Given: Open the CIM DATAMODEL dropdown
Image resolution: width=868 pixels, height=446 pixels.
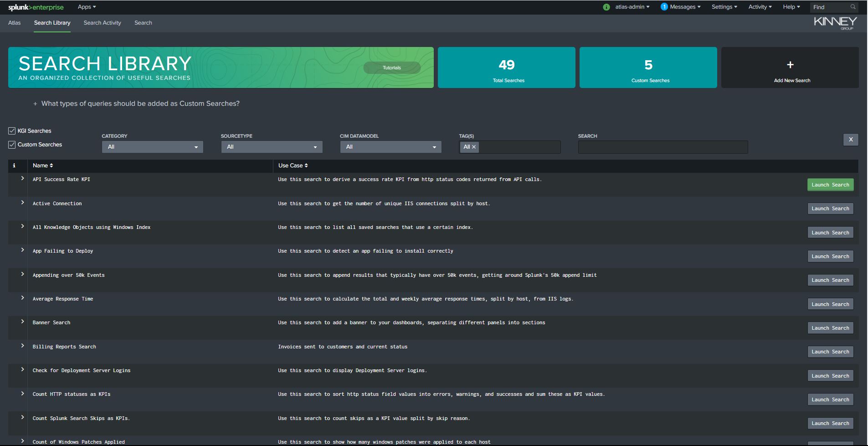Looking at the screenshot, I should (x=390, y=147).
